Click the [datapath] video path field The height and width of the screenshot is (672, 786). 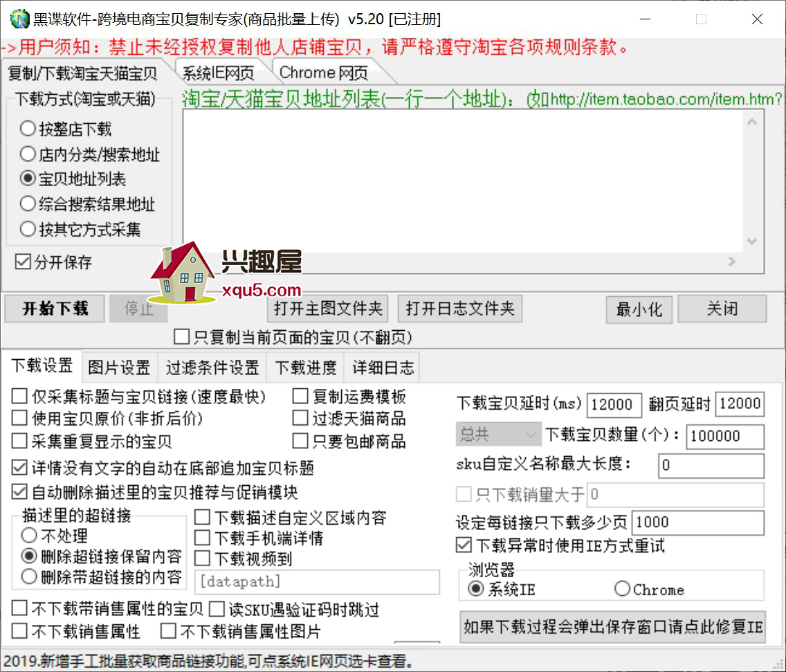[317, 582]
